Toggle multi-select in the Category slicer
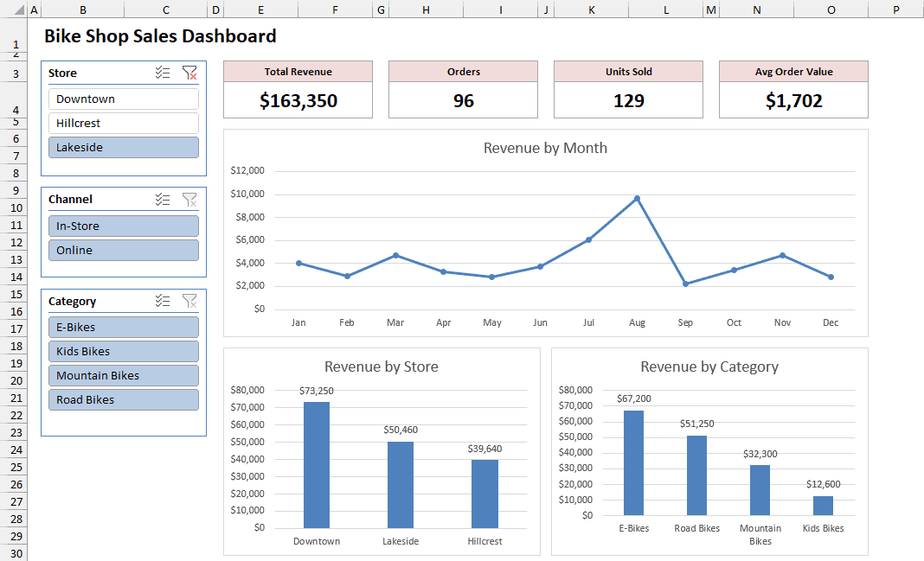The image size is (924, 561). click(163, 301)
